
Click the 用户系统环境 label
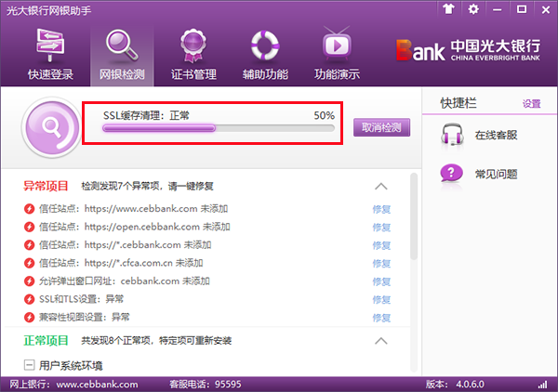point(71,365)
